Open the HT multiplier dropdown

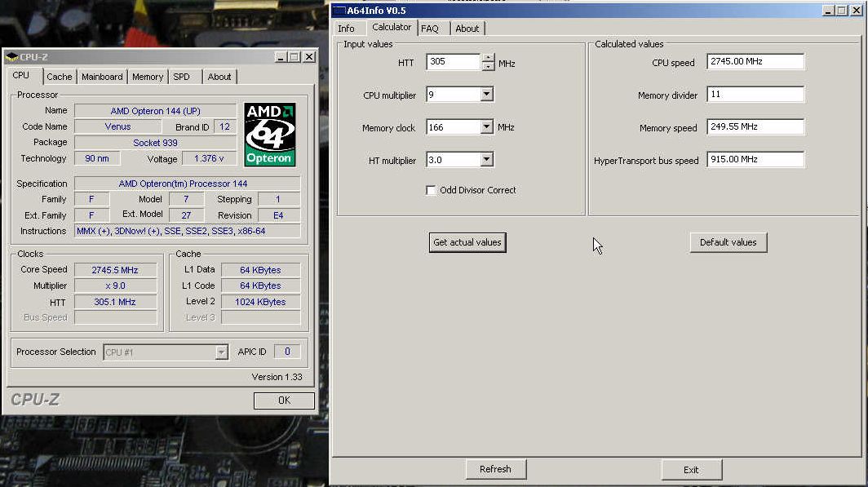[x=486, y=159]
